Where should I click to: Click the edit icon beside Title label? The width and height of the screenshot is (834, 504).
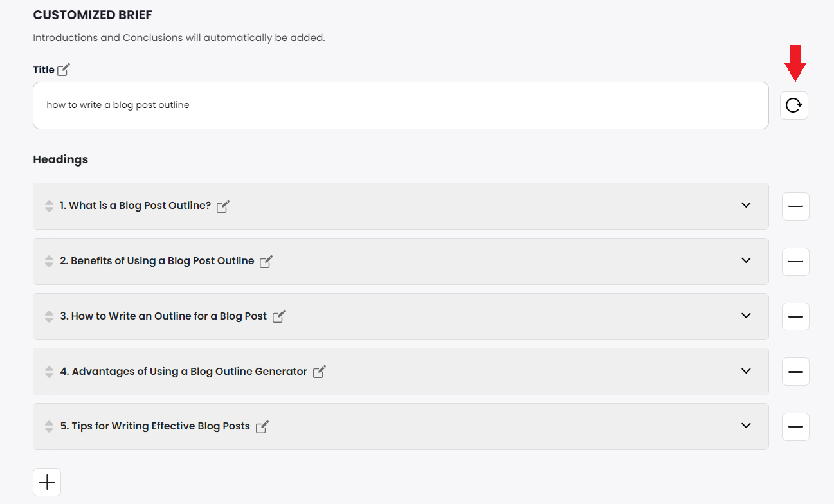[64, 70]
